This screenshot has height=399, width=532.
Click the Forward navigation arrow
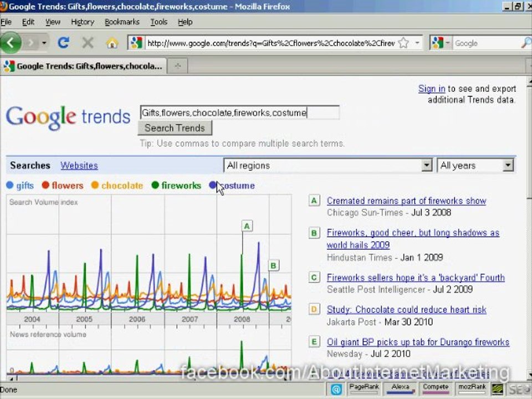click(30, 43)
